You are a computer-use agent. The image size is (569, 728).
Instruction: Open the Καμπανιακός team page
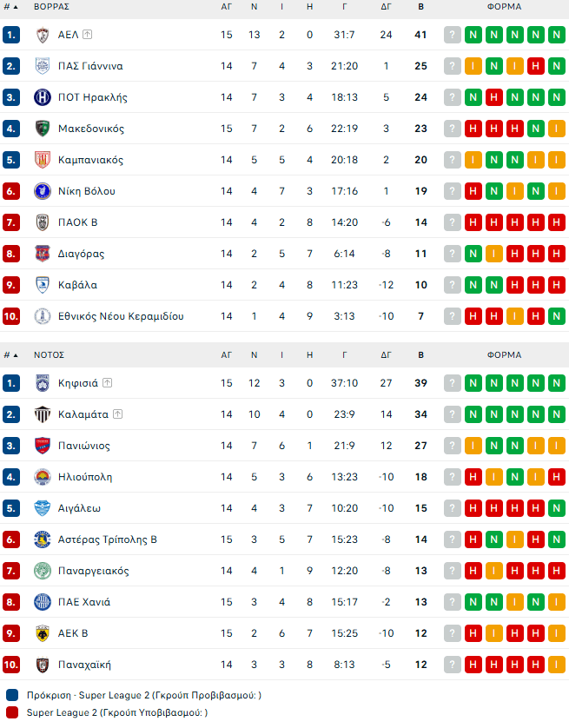pyautogui.click(x=90, y=160)
